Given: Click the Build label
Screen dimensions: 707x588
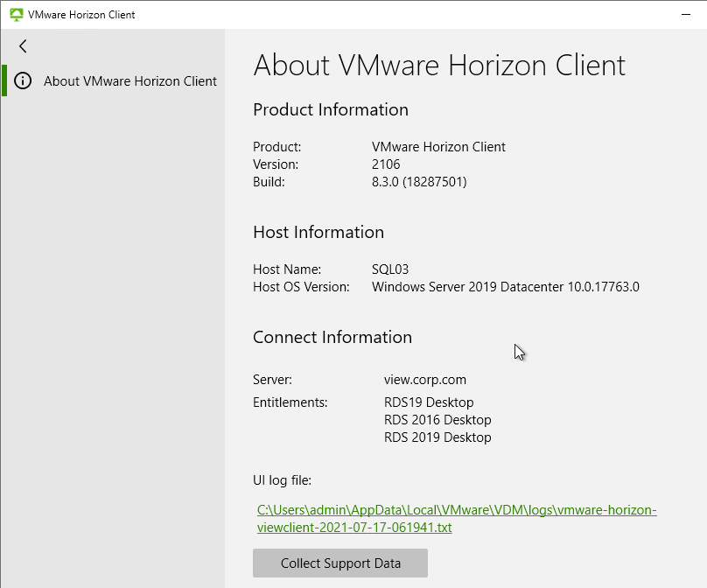Looking at the screenshot, I should pos(269,182).
